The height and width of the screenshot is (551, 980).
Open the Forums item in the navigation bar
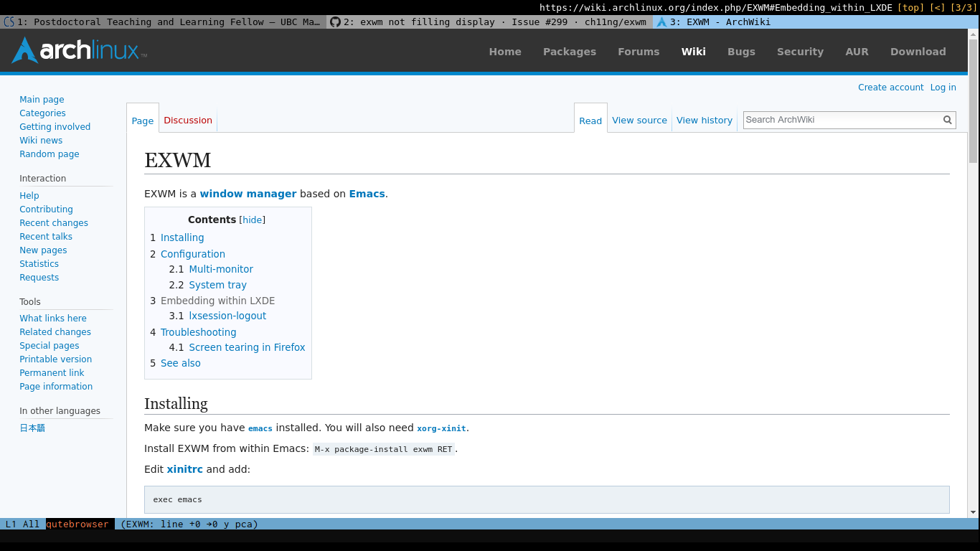639,51
